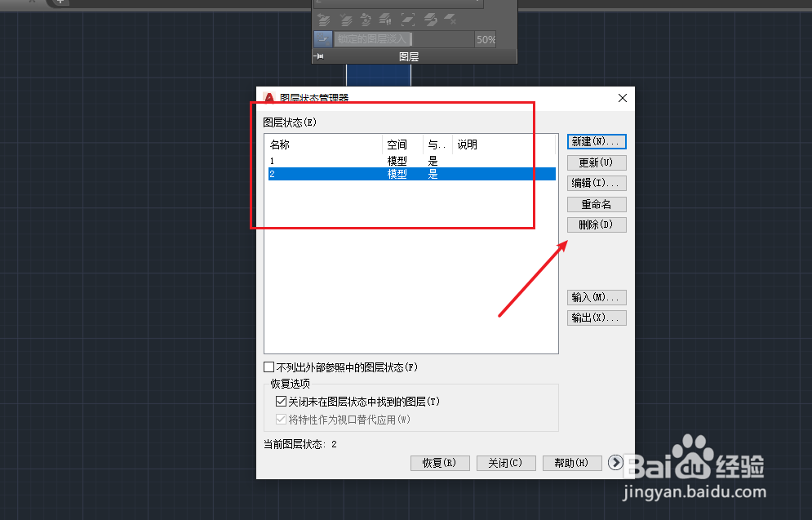The image size is (812, 520).
Task: Click the 恢复(R) button
Action: click(440, 463)
